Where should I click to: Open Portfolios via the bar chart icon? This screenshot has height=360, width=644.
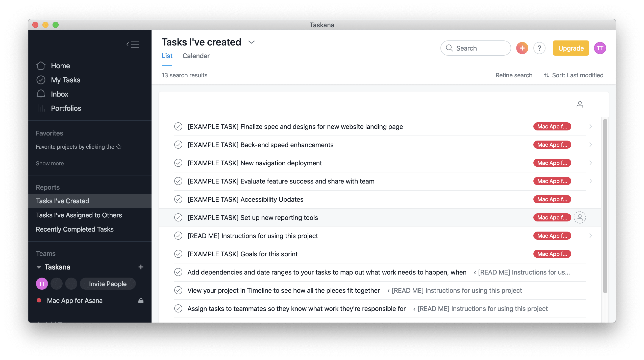click(x=41, y=108)
